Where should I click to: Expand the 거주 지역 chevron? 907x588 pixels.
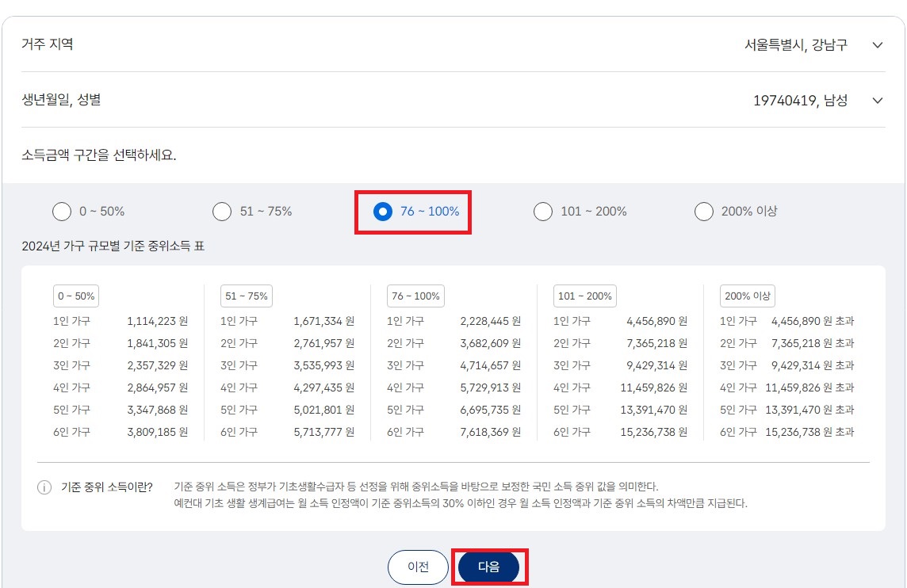tap(878, 45)
